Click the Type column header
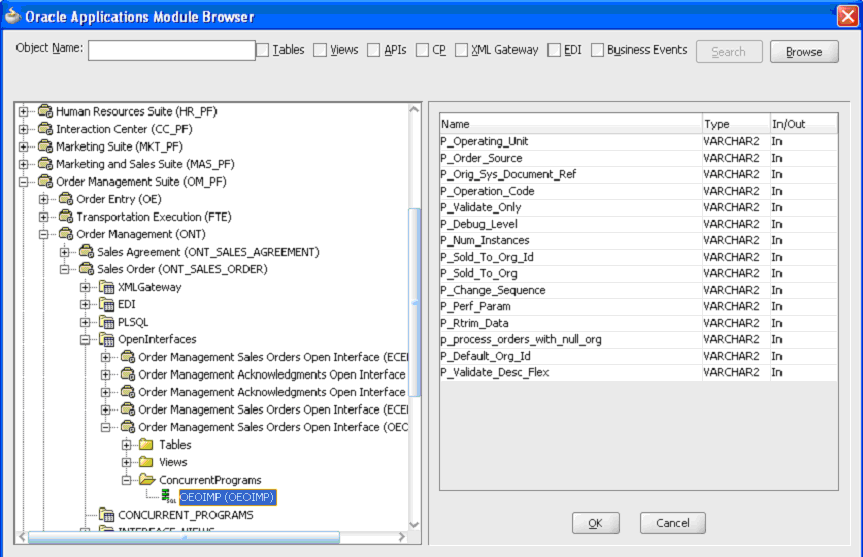The image size is (863, 557). (x=736, y=124)
